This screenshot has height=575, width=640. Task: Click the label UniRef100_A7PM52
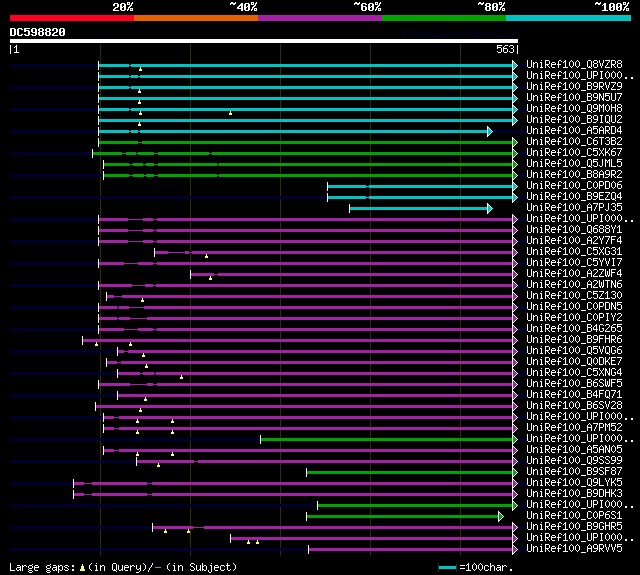(x=574, y=428)
